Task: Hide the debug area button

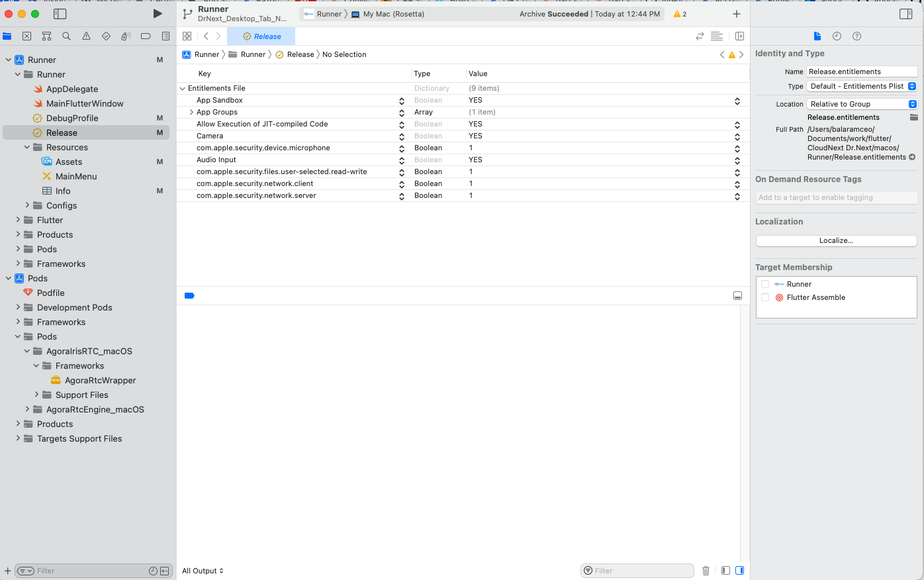Action: (x=737, y=296)
